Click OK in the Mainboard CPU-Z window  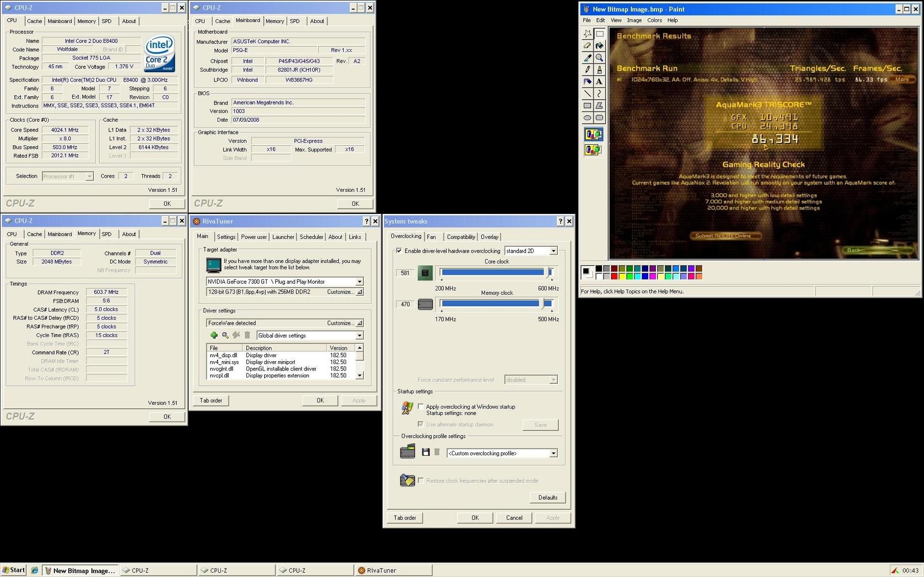click(x=355, y=204)
